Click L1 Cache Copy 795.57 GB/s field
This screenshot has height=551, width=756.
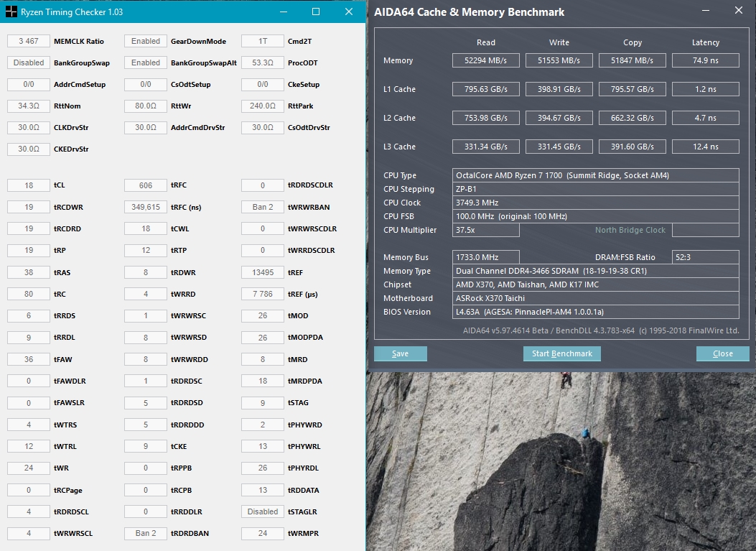coord(632,89)
